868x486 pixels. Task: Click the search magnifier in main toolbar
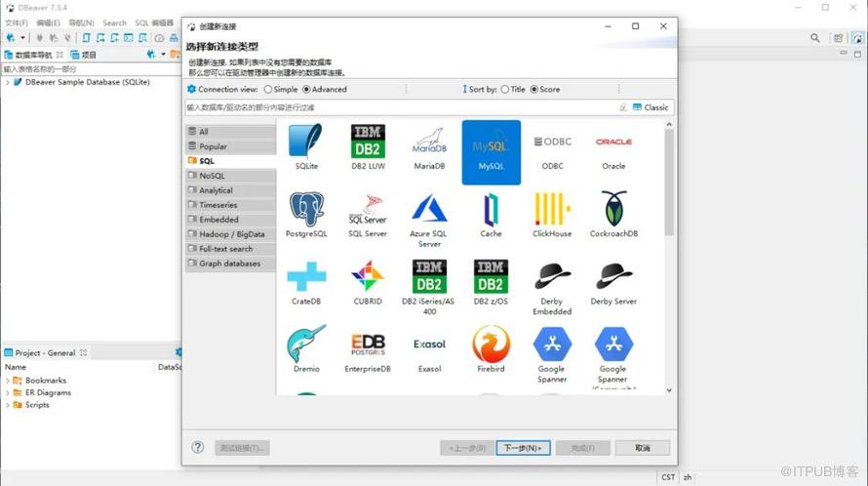click(815, 38)
